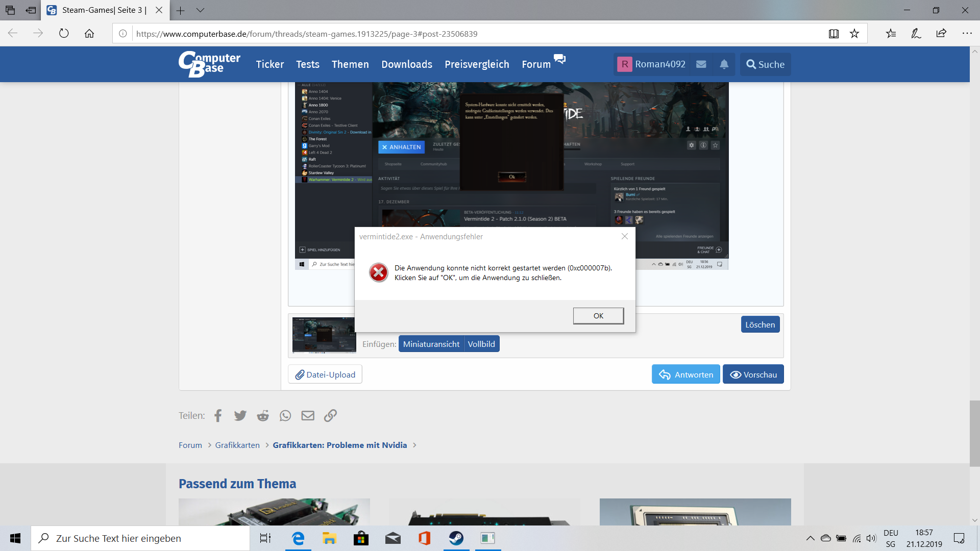Toggle reading view in address bar
The height and width of the screenshot is (551, 980).
pyautogui.click(x=834, y=34)
